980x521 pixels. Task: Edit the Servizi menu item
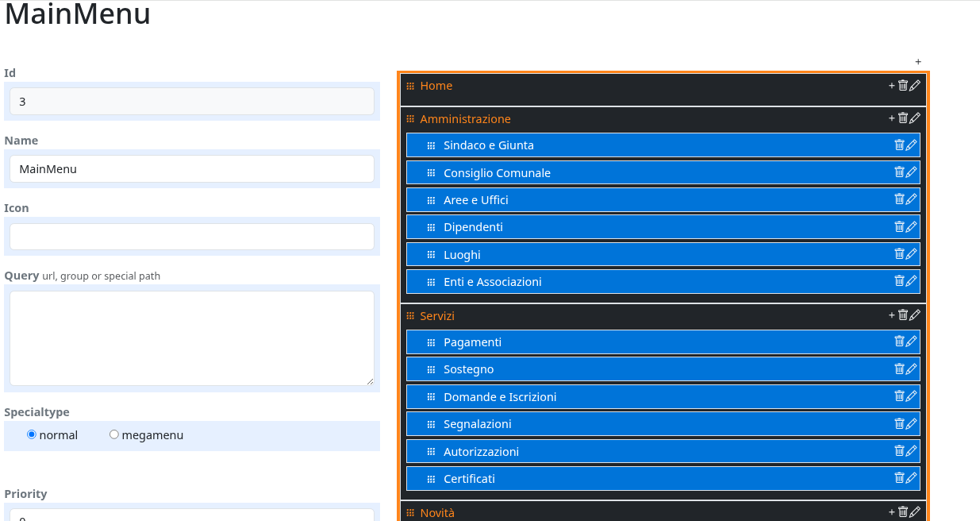(x=915, y=315)
